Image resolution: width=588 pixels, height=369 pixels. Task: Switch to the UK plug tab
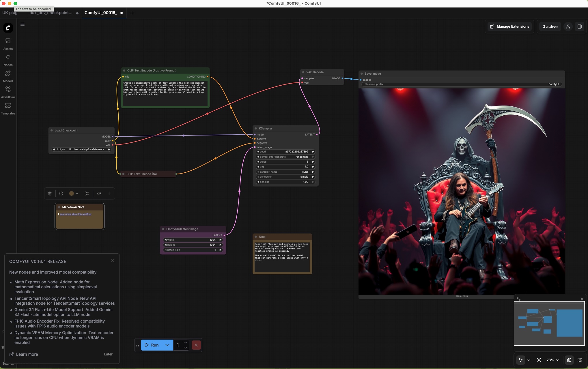[x=10, y=13]
